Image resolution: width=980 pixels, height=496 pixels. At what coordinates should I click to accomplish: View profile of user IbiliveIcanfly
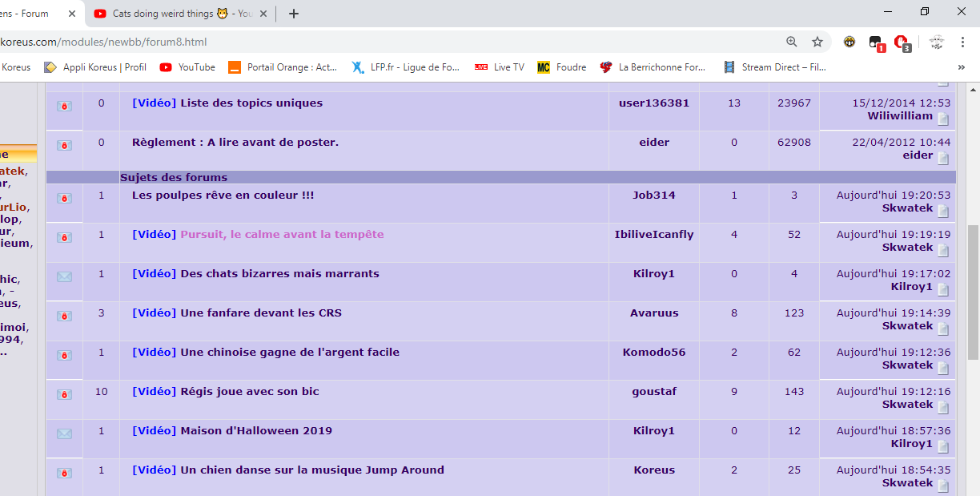click(x=653, y=234)
